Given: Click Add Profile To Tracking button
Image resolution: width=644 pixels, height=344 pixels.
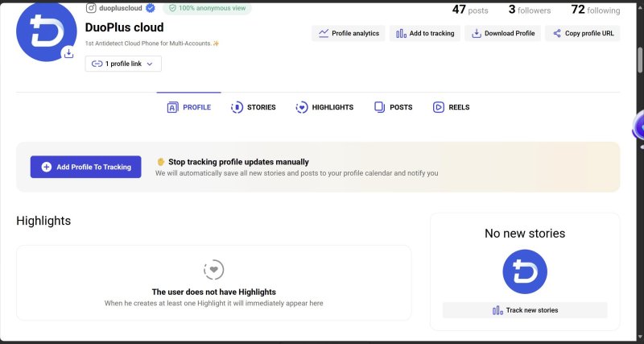Looking at the screenshot, I should (x=86, y=167).
